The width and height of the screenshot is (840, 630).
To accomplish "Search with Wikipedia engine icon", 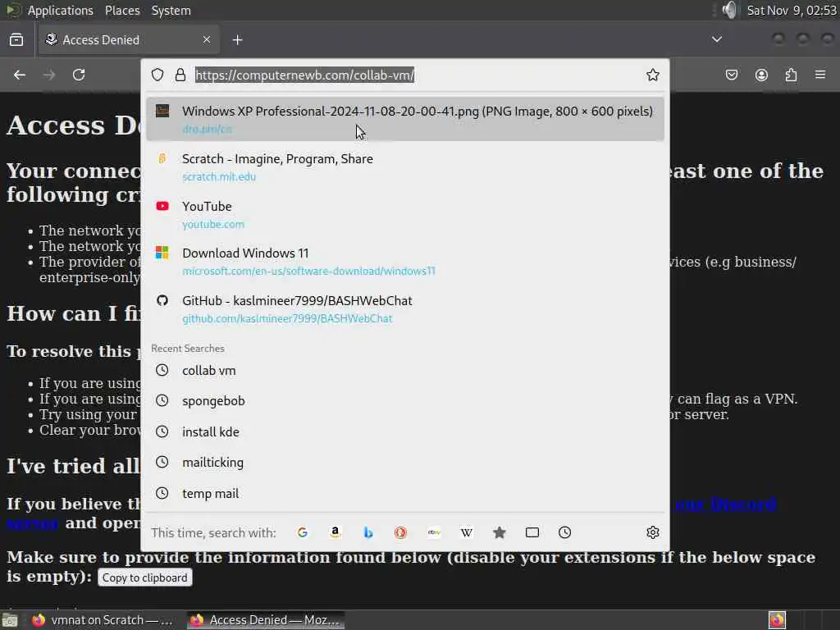I will [467, 532].
